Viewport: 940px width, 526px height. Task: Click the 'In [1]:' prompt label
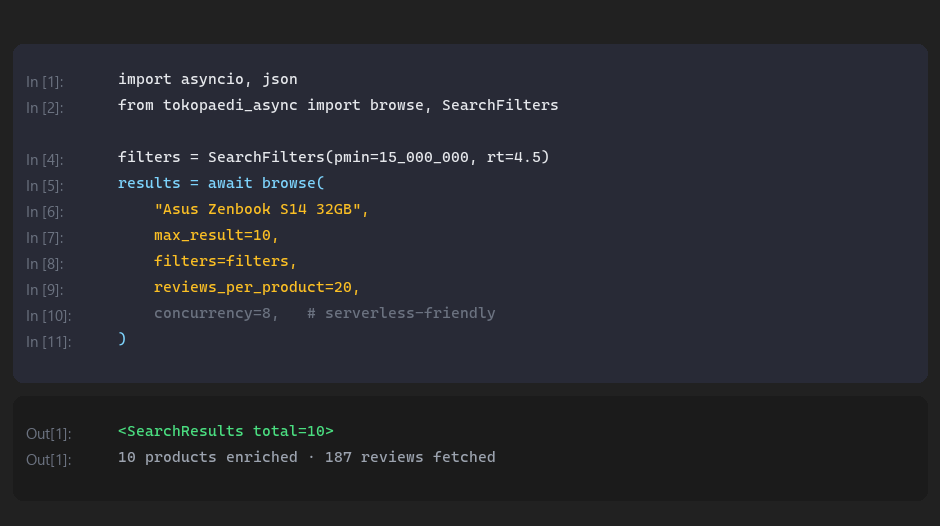(44, 82)
